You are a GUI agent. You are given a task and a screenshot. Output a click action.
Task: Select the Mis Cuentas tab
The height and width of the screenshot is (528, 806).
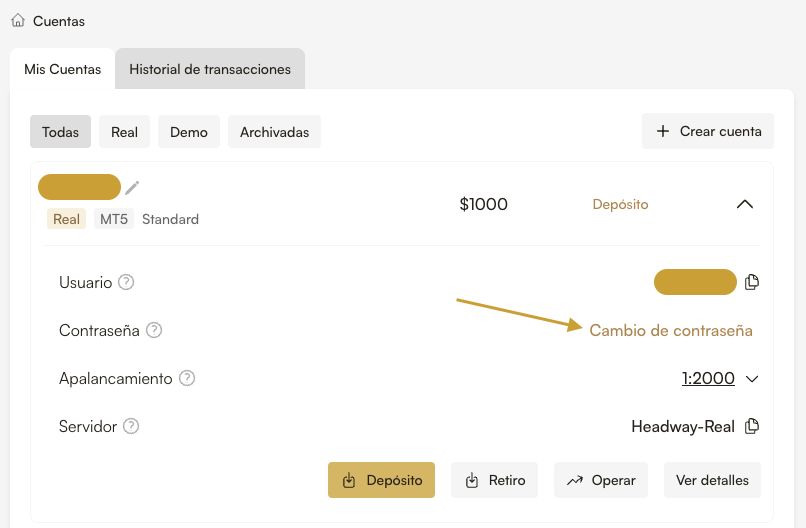pos(62,69)
